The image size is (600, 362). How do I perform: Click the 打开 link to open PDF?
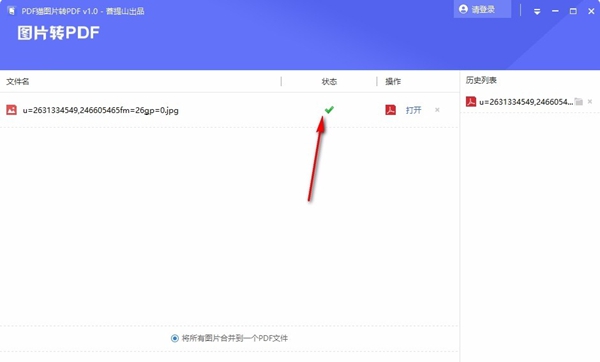point(414,110)
